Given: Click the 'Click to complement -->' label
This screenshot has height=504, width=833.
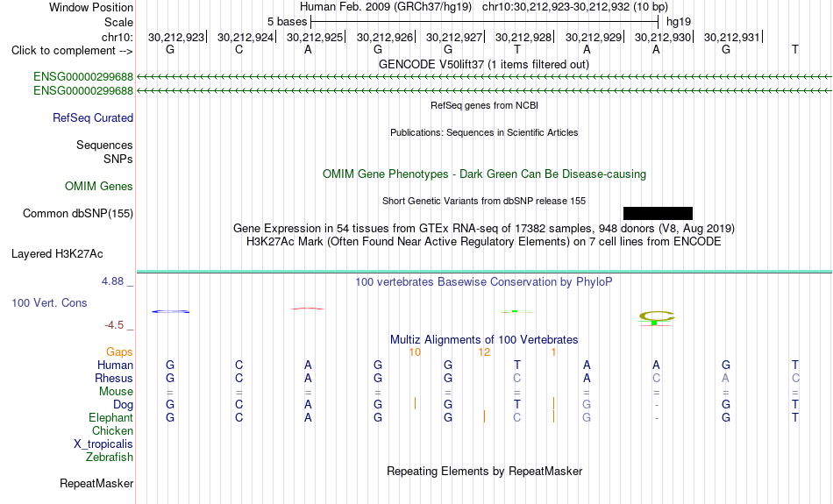Looking at the screenshot, I should pyautogui.click(x=72, y=51).
